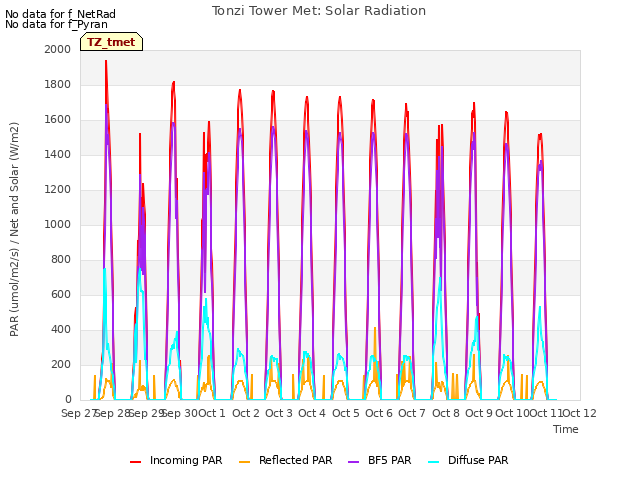
Task: Click the 800 y-axis tick value
Action: coord(61,260)
